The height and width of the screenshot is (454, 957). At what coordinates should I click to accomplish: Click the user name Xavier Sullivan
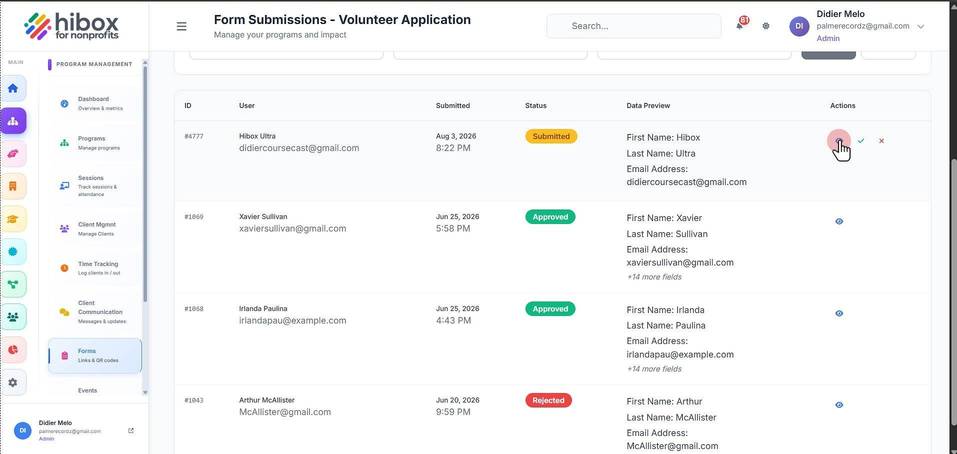(263, 217)
